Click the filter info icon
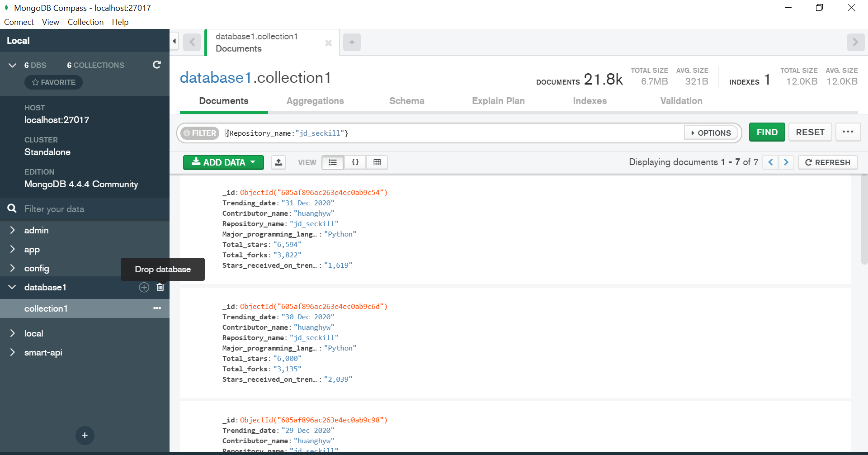Image resolution: width=868 pixels, height=455 pixels. (187, 133)
